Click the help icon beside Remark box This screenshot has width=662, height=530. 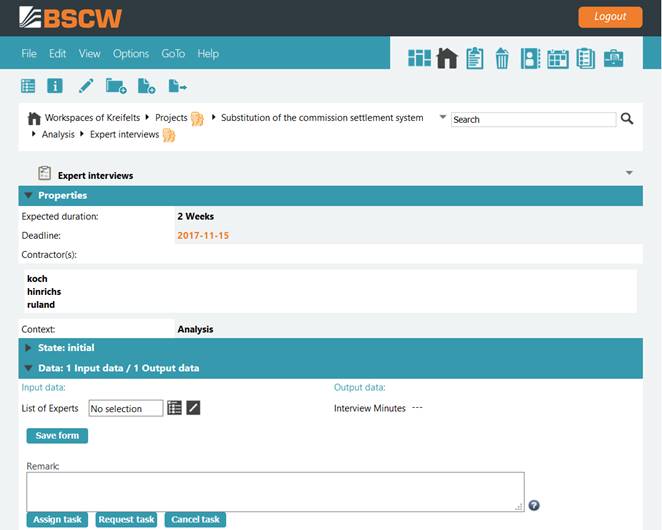[x=534, y=505]
